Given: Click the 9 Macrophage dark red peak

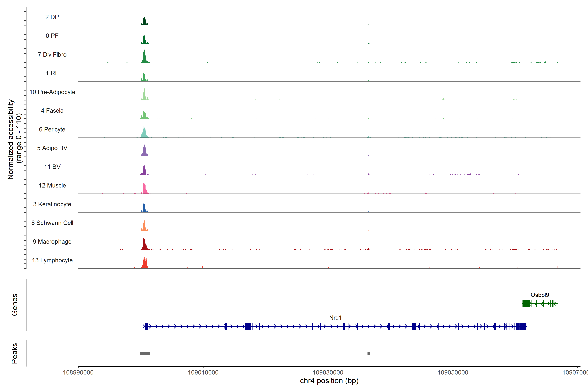Looking at the screenshot, I should coord(144,245).
